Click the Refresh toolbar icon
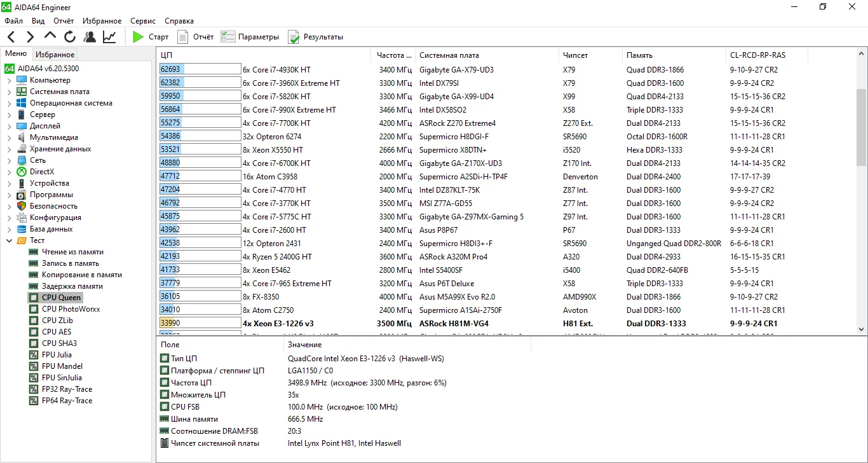The height and width of the screenshot is (463, 868). (x=70, y=37)
